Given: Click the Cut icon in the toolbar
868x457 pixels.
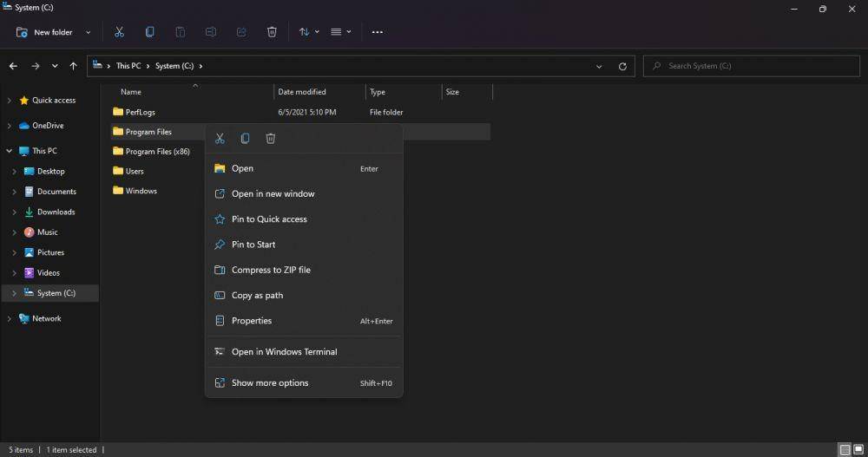Looking at the screenshot, I should pos(119,32).
